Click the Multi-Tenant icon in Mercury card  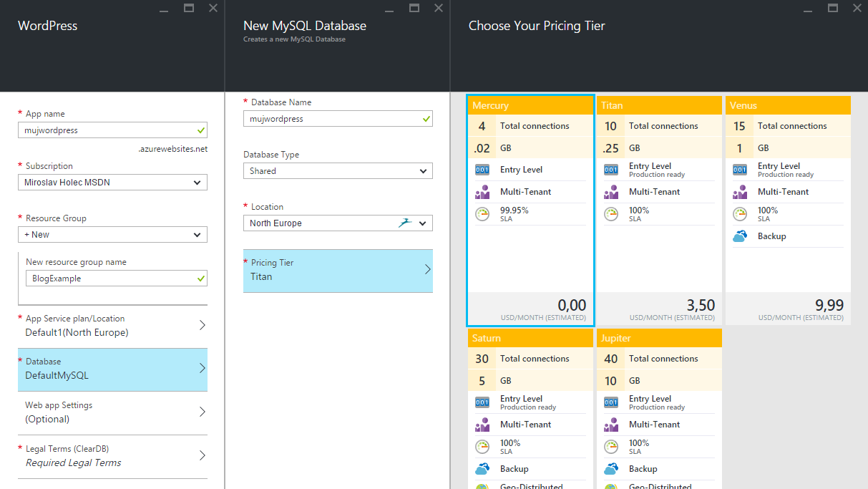tap(482, 192)
